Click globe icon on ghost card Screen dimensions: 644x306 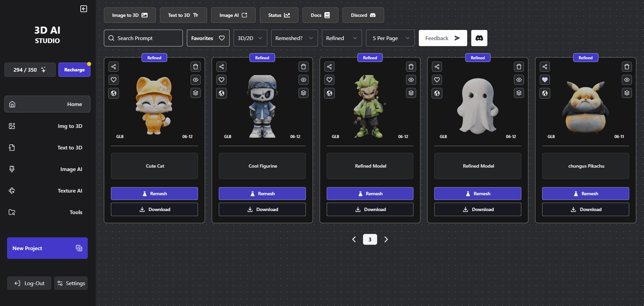437,93
